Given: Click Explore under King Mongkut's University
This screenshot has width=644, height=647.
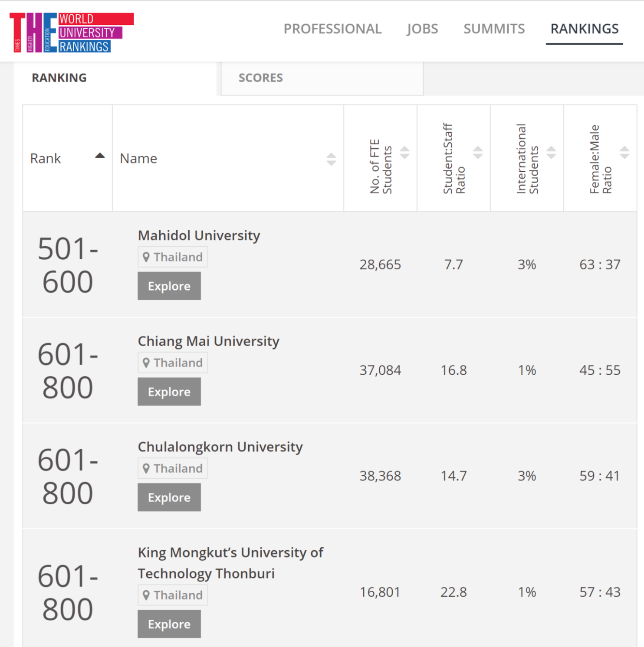Looking at the screenshot, I should point(169,624).
